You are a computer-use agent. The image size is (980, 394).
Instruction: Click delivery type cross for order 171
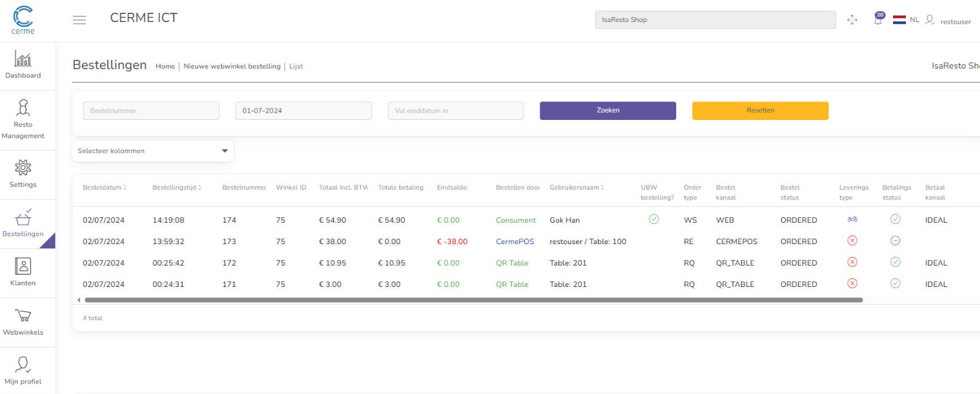(852, 283)
